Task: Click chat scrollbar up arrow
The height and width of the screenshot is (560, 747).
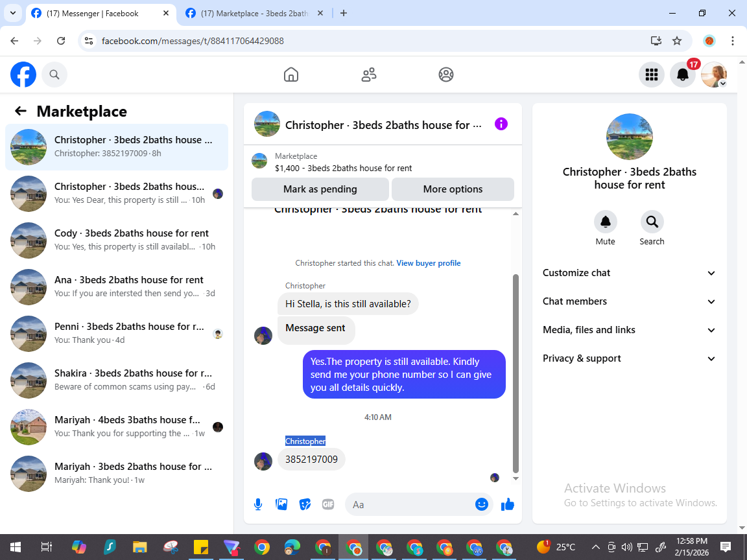Action: 516,214
